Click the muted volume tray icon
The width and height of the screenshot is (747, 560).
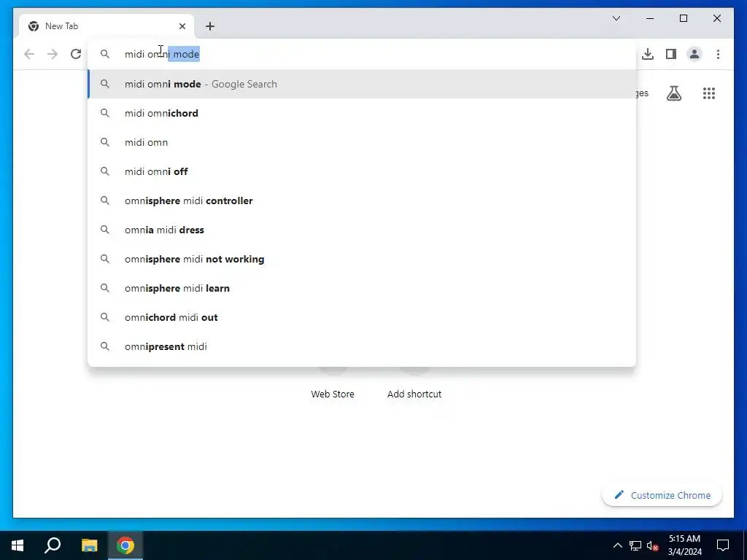click(x=653, y=545)
